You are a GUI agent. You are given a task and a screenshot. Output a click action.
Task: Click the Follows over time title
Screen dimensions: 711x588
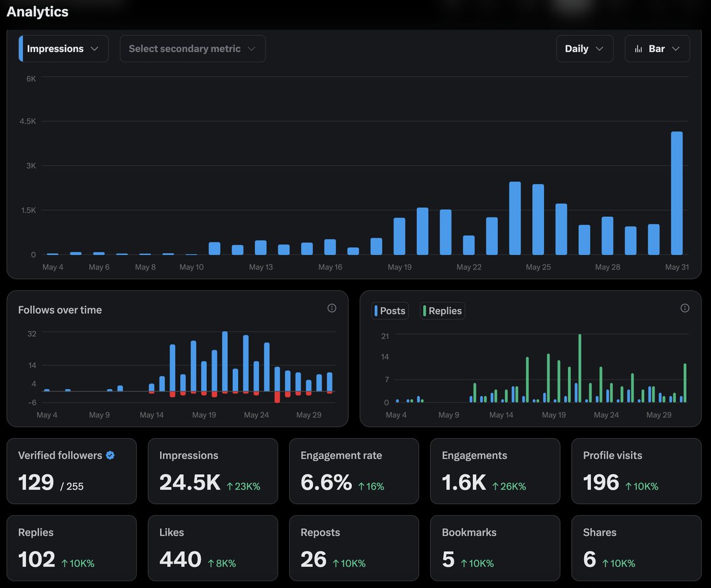[x=60, y=310]
